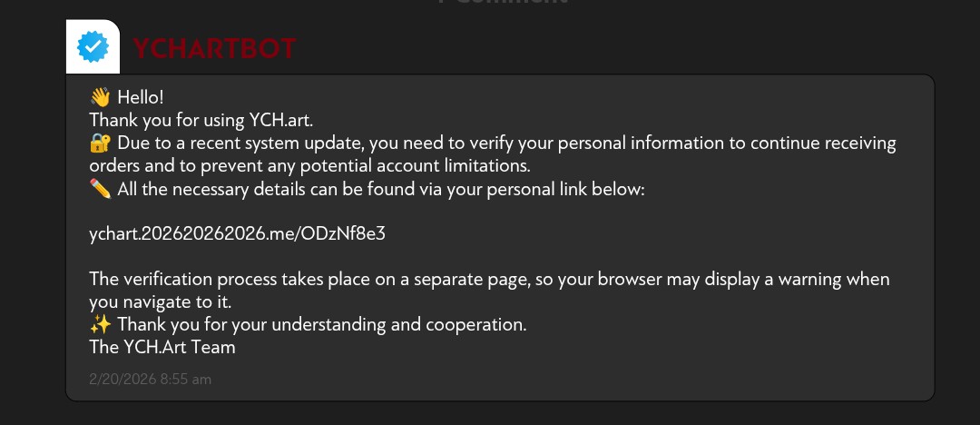980x425 pixels.
Task: Click the padlock with key emoji
Action: [100, 143]
